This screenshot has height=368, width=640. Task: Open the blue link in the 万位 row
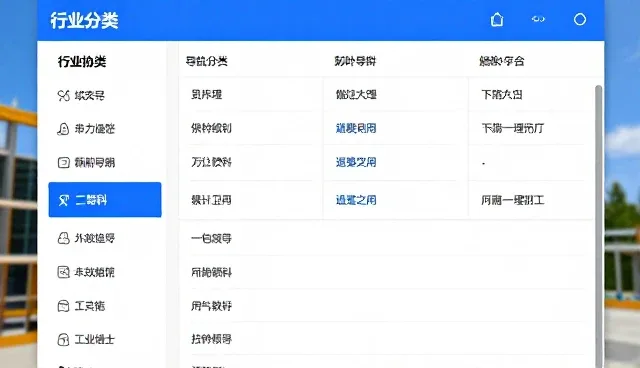[x=356, y=162]
